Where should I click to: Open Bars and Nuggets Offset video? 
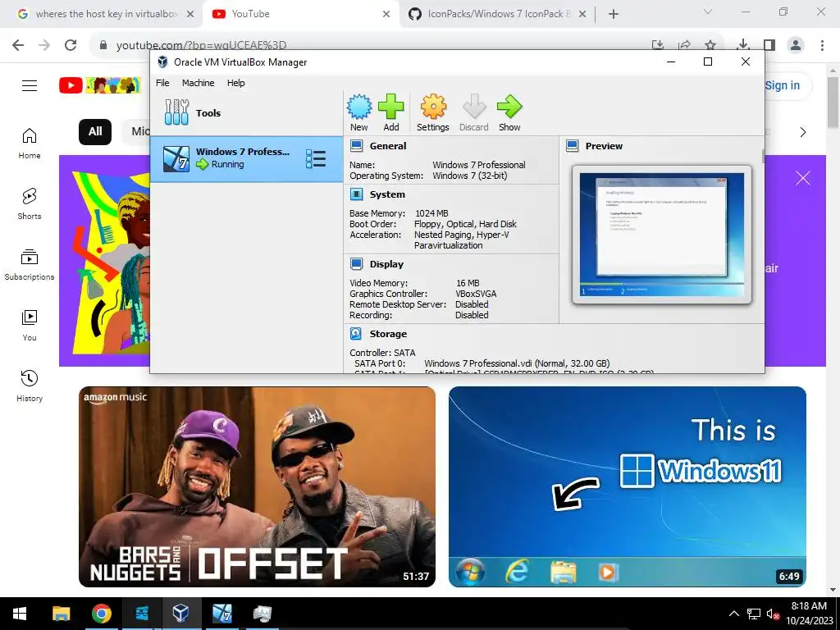pos(257,486)
